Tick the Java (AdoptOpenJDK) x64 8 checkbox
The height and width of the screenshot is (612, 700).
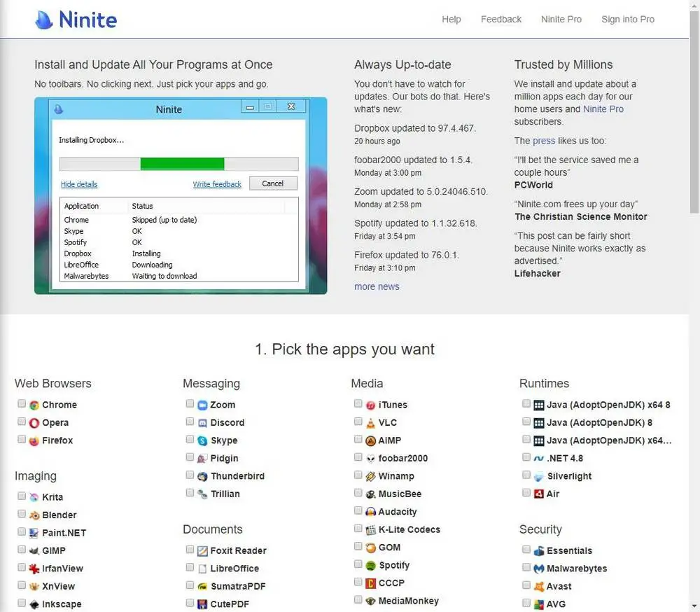[526, 404]
